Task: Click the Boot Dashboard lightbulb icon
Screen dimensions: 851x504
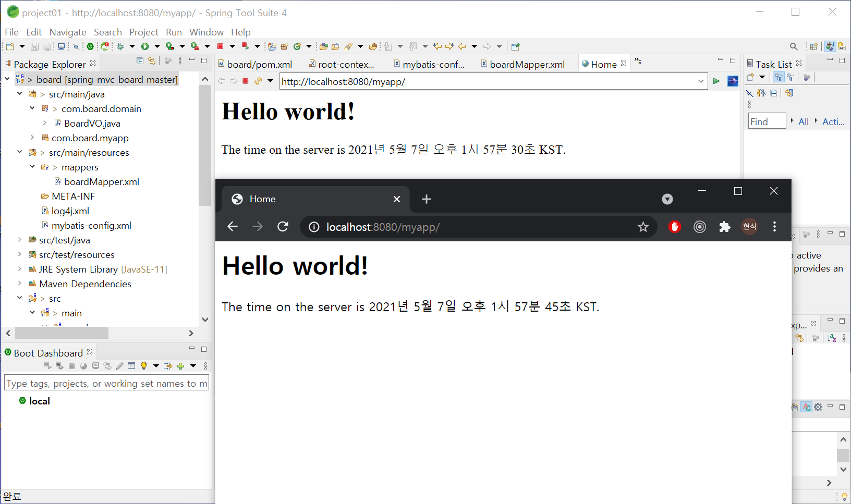Action: tap(144, 366)
